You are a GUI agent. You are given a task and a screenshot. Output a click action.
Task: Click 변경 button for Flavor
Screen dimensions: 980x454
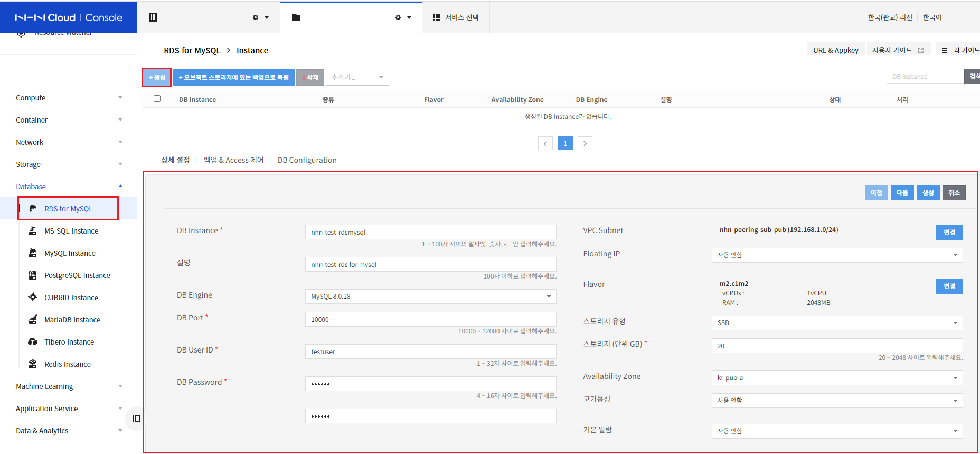coord(949,286)
